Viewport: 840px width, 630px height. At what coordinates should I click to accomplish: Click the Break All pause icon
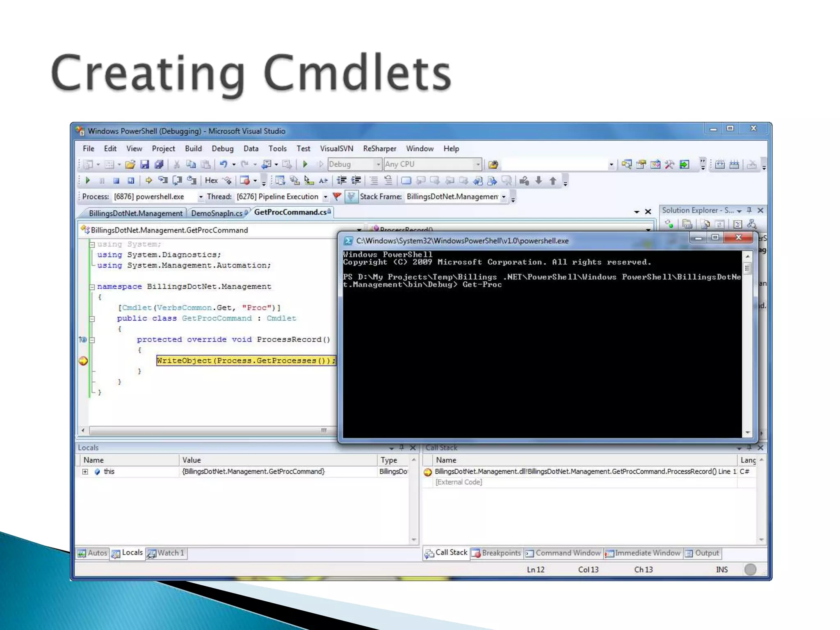pyautogui.click(x=102, y=180)
